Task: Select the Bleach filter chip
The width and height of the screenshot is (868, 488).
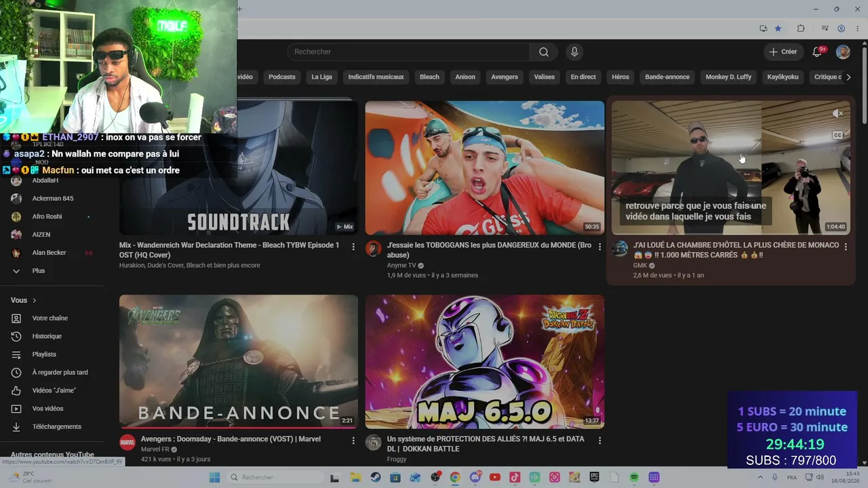Action: tap(429, 77)
